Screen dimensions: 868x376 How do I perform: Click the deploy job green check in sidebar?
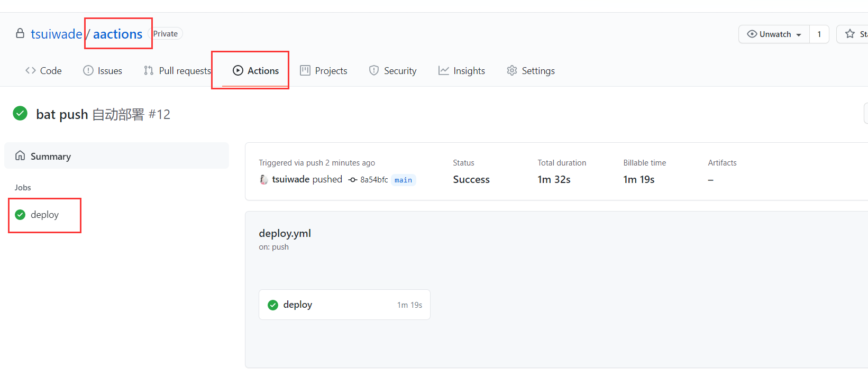pyautogui.click(x=20, y=215)
